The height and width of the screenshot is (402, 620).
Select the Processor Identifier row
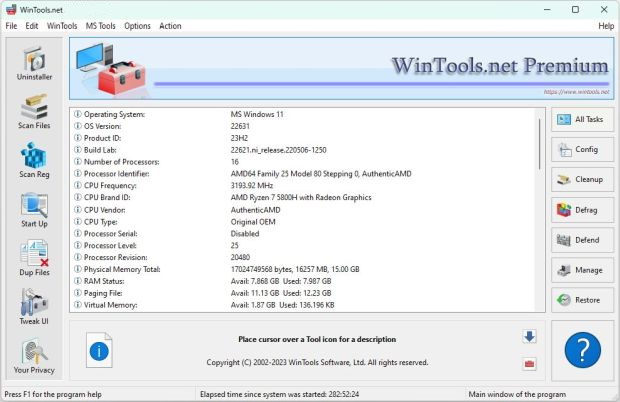(x=303, y=174)
